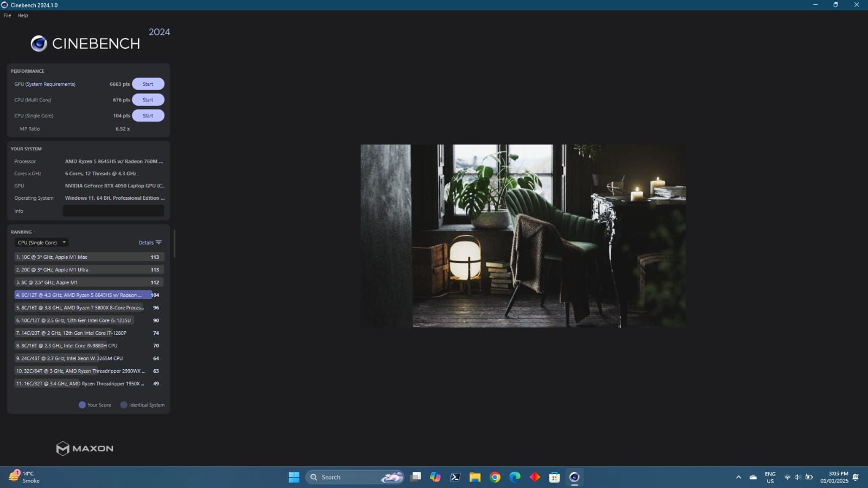Click the Cinebench logo icon in the header
Image resolution: width=868 pixels, height=488 pixels.
tap(39, 43)
